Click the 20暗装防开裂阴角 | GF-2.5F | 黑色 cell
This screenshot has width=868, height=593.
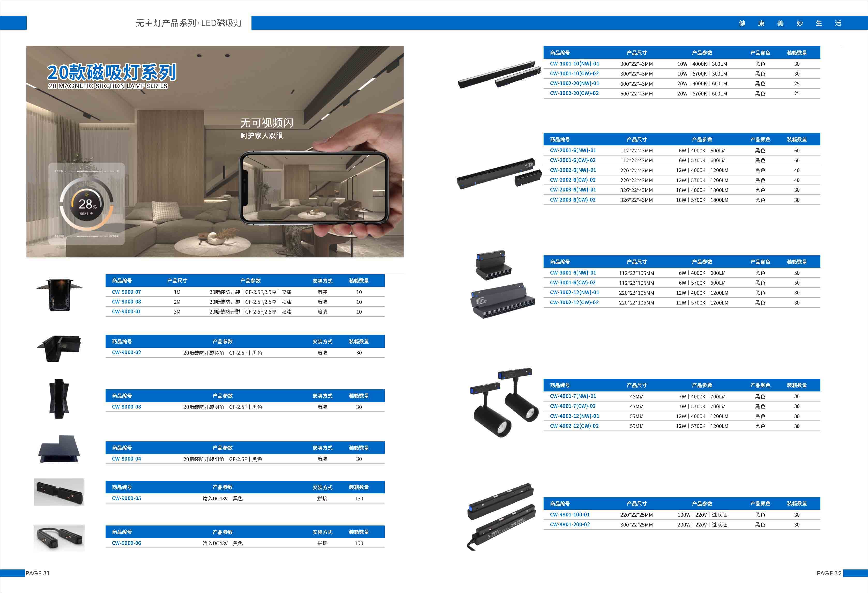click(222, 407)
